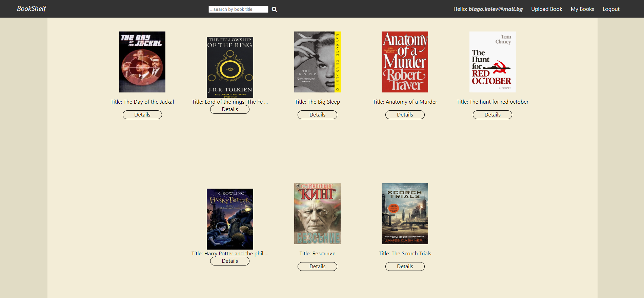Click the Anatomy of a Murder cover
Viewport: 644px width, 298px height.
click(x=405, y=62)
